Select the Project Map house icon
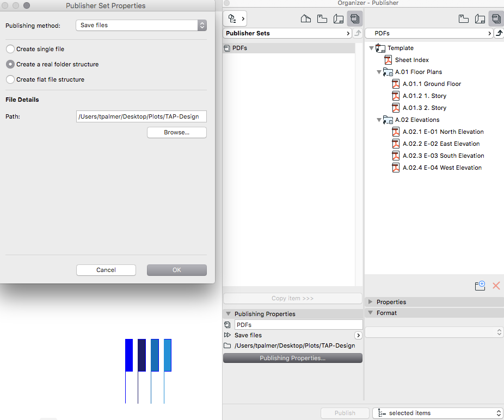 [305, 18]
